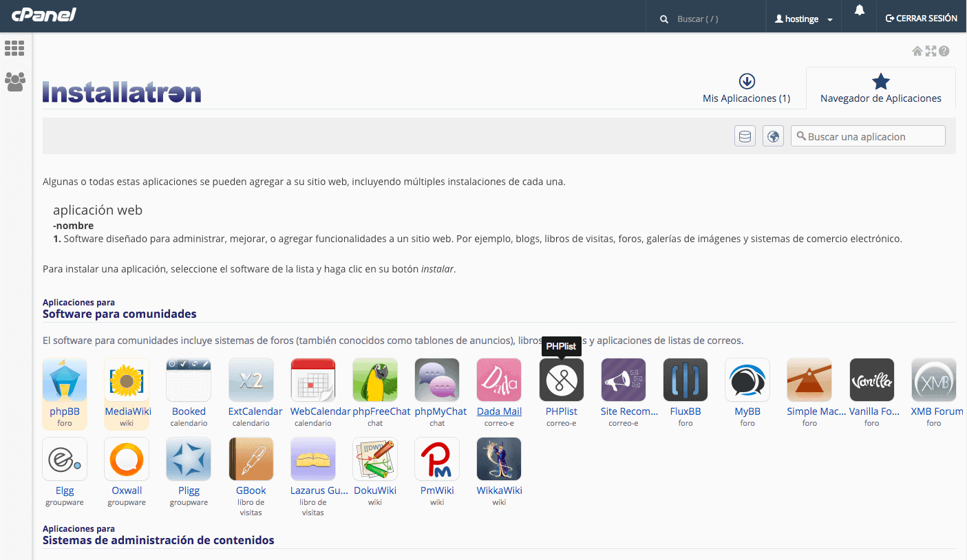Open the MediaWiki sunflower icon

coord(127,380)
